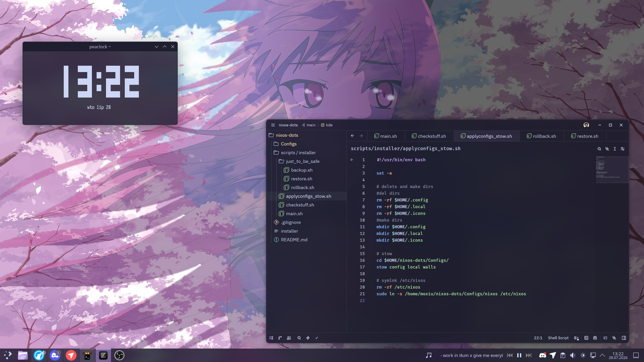
Task: Toggle the right dock split icon
Action: point(624,338)
